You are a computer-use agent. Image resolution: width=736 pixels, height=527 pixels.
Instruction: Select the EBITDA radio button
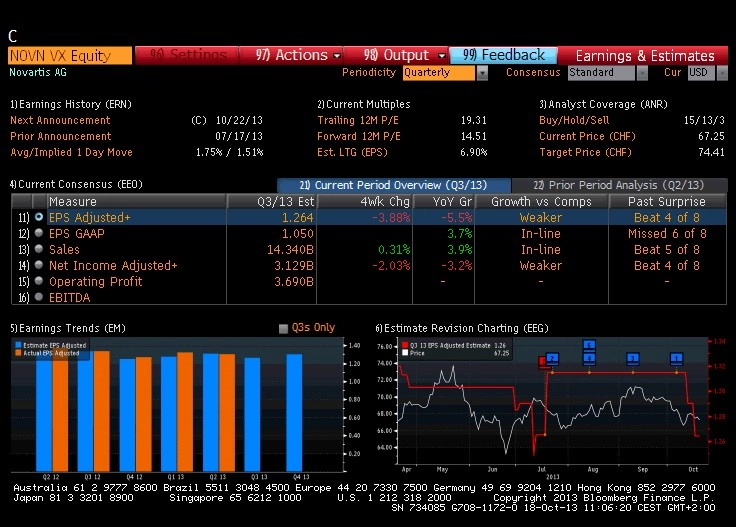(x=39, y=297)
